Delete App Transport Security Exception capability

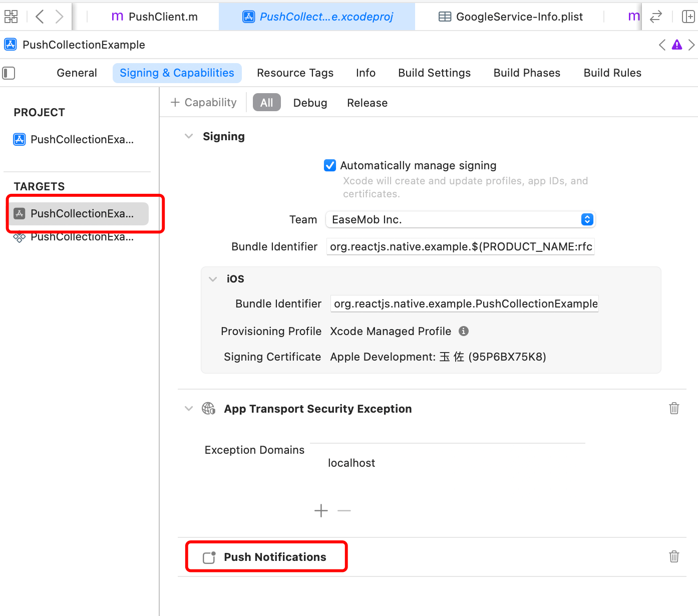pos(674,408)
